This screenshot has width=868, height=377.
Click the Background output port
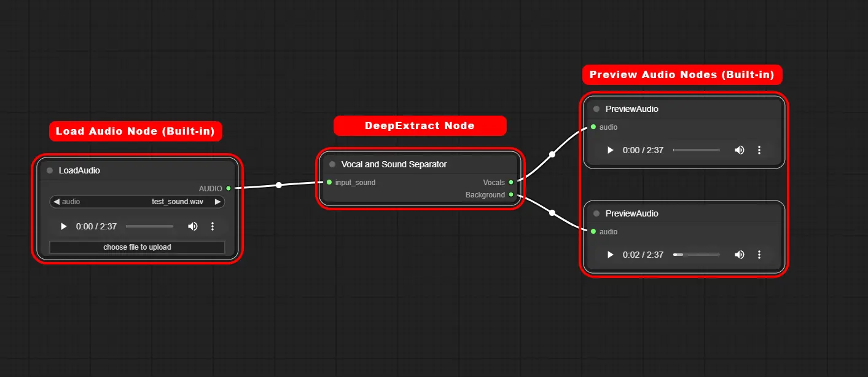coord(511,194)
